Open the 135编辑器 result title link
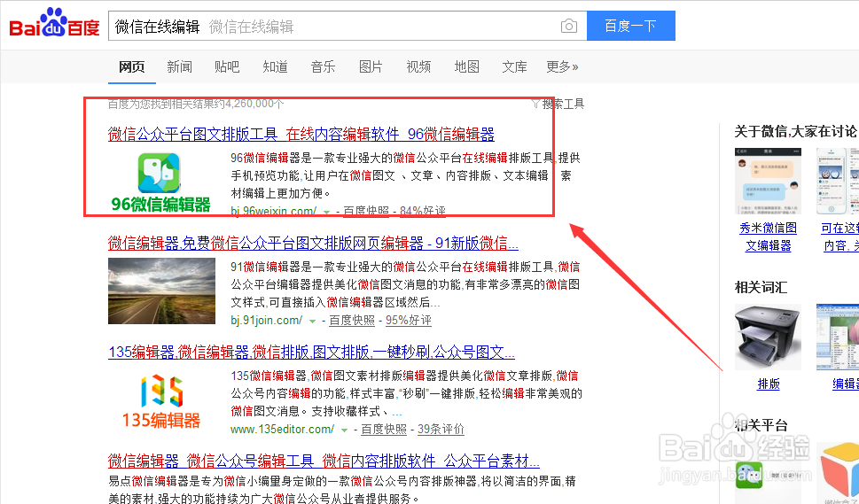 [x=311, y=352]
